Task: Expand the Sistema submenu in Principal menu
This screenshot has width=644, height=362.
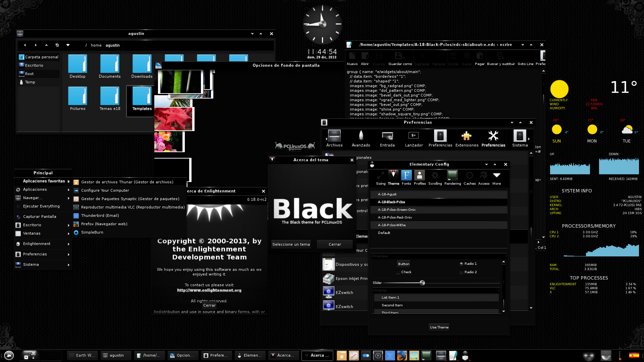Action: (43, 265)
